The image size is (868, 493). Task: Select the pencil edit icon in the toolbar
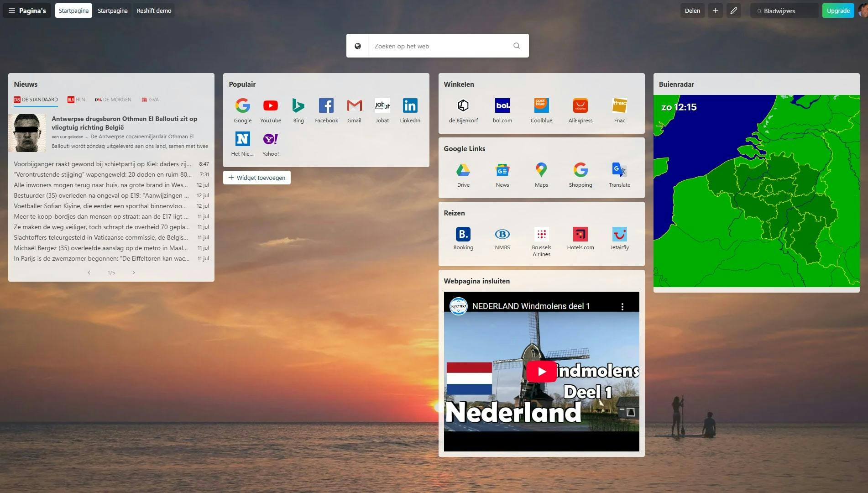734,10
